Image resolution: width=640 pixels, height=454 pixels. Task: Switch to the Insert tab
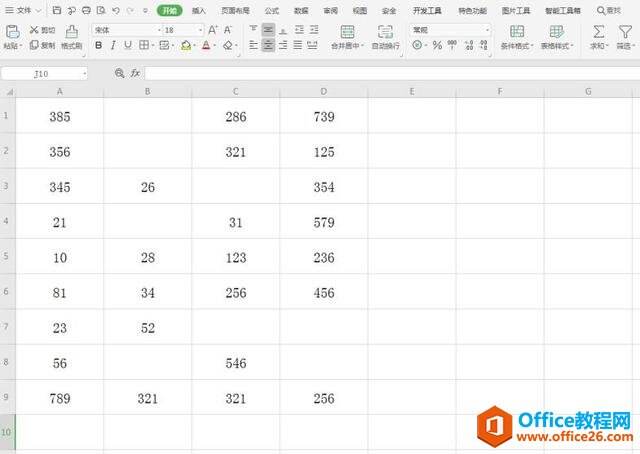click(x=199, y=11)
